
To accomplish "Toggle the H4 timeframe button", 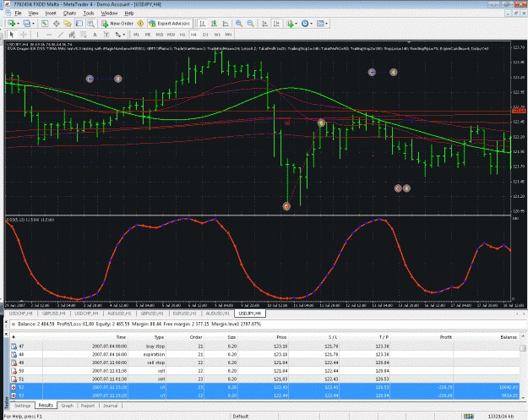I will [x=193, y=35].
